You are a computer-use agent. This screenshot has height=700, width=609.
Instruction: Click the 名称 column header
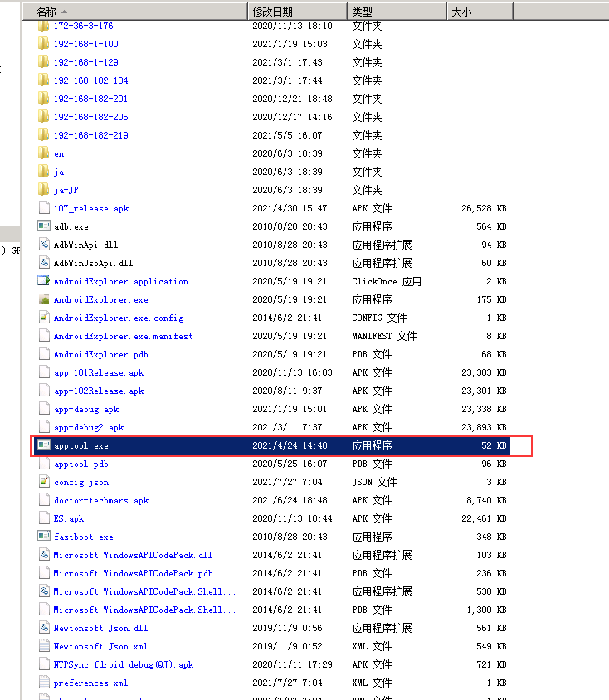pyautogui.click(x=135, y=12)
